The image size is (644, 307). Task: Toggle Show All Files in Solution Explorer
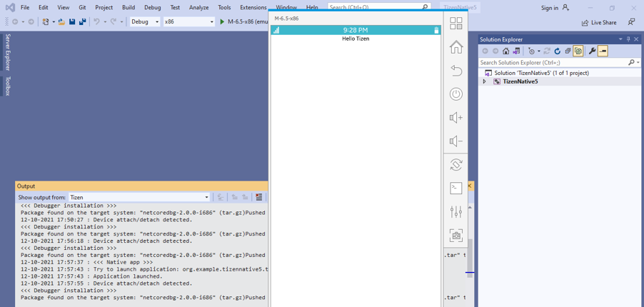[x=578, y=51]
